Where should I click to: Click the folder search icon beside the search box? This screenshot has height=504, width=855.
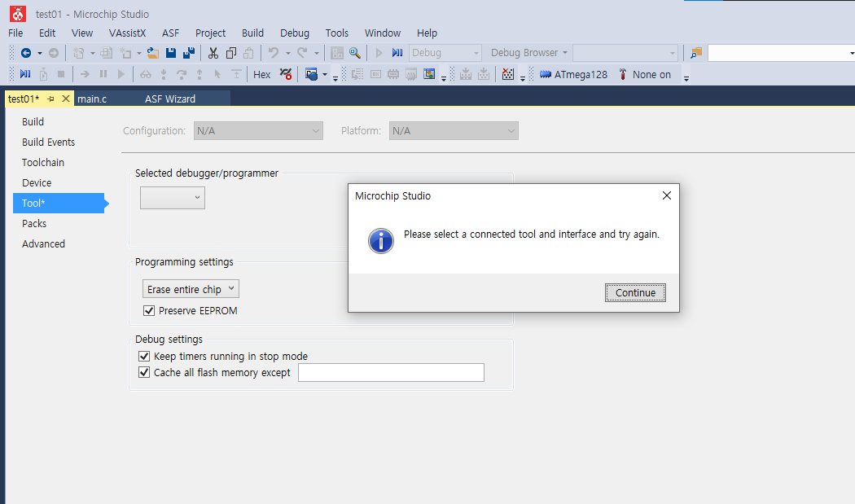[696, 53]
